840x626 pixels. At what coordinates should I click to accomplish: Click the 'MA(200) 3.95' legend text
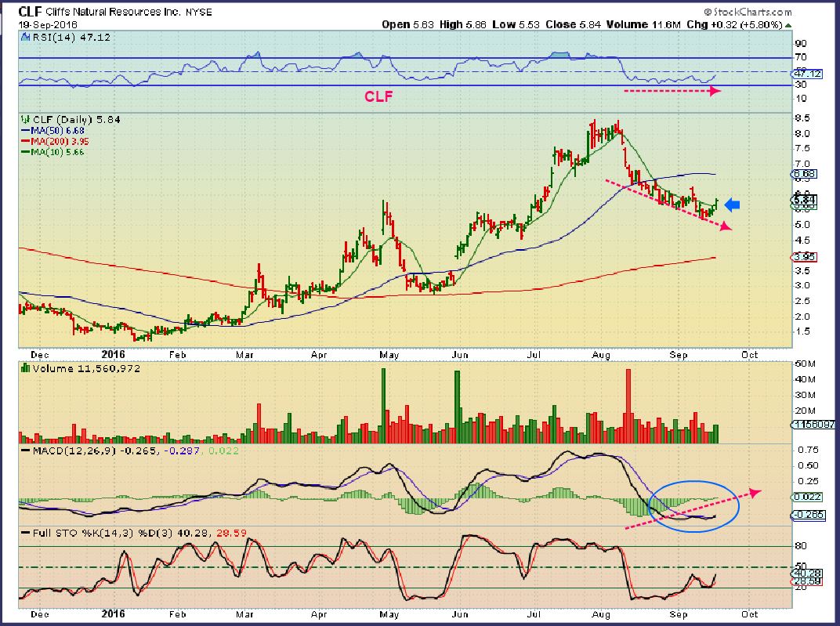60,141
